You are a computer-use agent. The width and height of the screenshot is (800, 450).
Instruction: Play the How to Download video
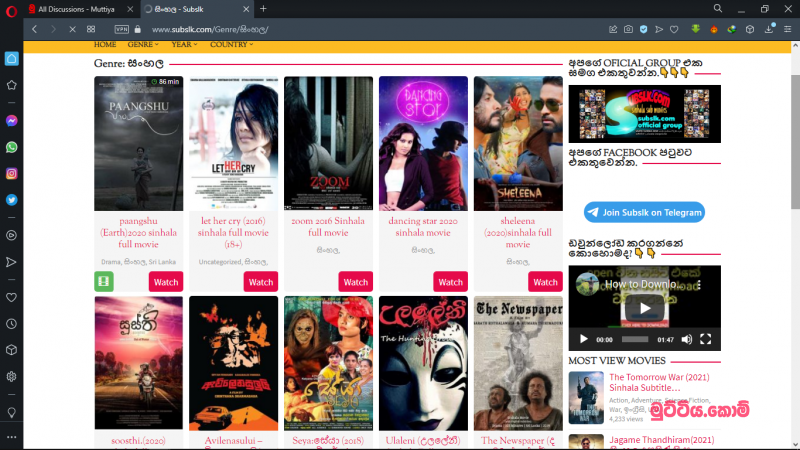645,308
